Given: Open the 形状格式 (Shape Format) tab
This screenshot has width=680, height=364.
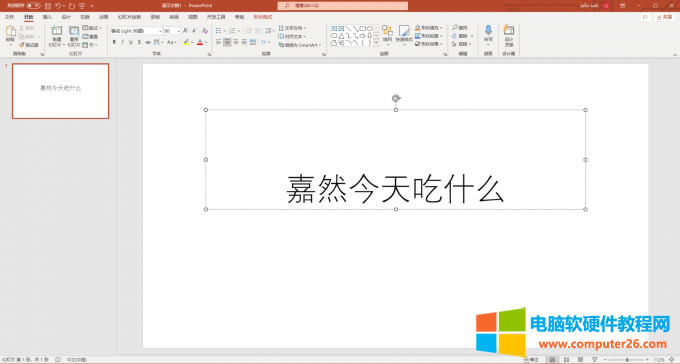Looking at the screenshot, I should 263,17.
